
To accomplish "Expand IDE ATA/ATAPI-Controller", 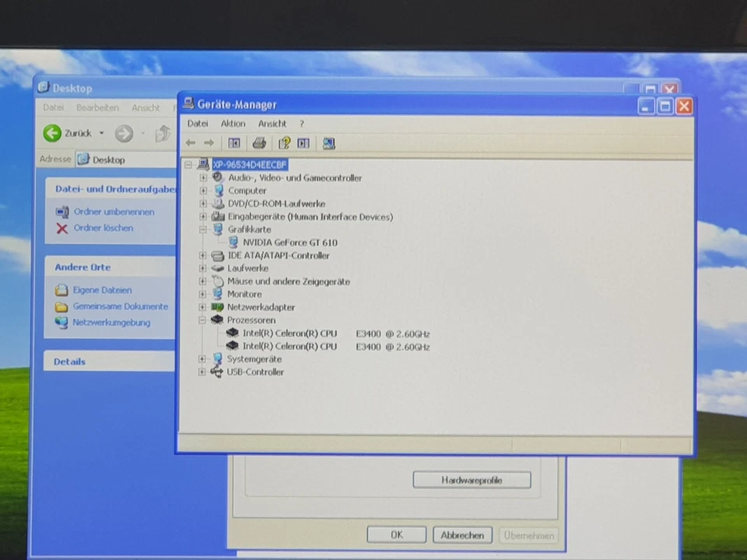I will pos(202,256).
